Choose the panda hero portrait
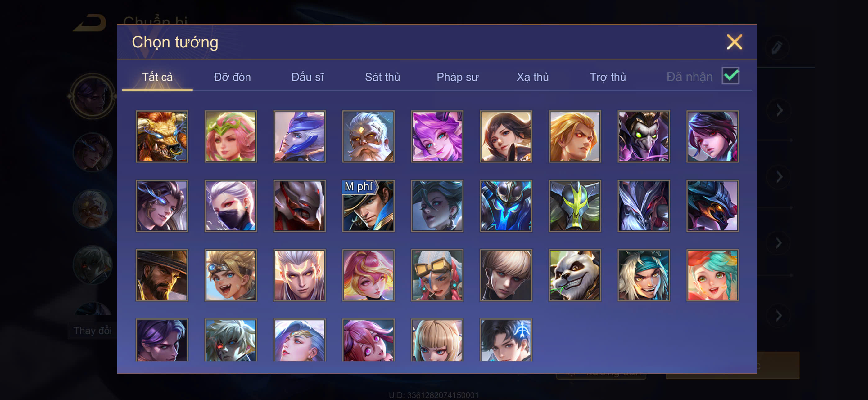This screenshot has width=868, height=400. coord(575,275)
